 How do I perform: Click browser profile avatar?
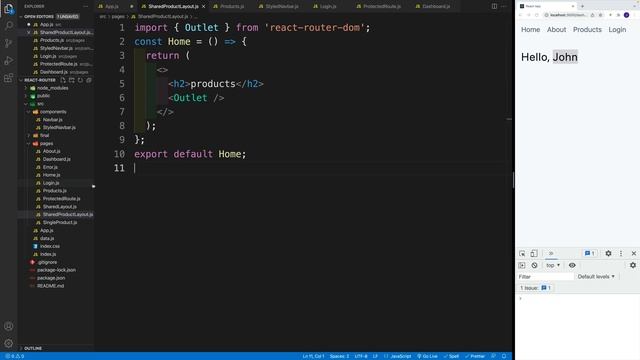[627, 15]
